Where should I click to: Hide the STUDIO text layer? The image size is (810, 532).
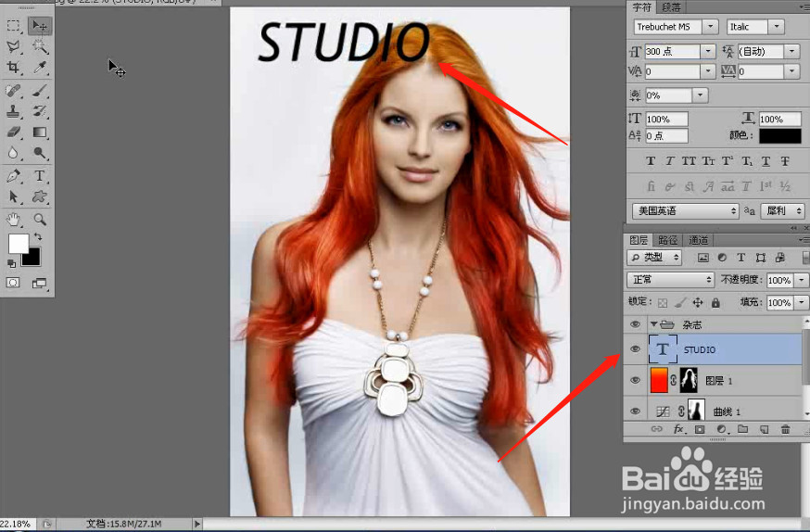[636, 349]
